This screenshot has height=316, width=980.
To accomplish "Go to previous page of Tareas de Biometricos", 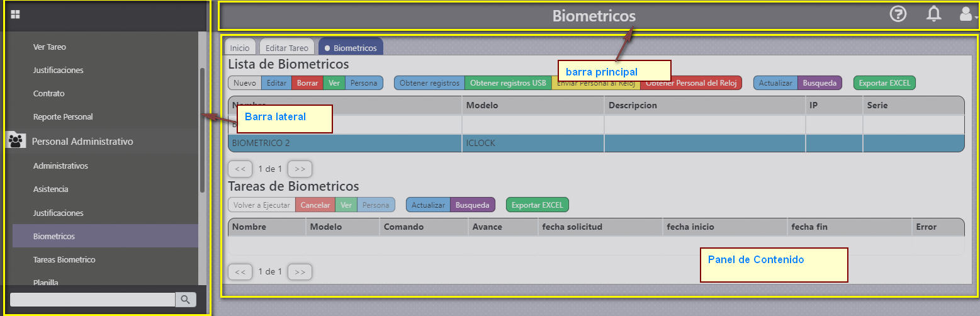I will tap(240, 272).
